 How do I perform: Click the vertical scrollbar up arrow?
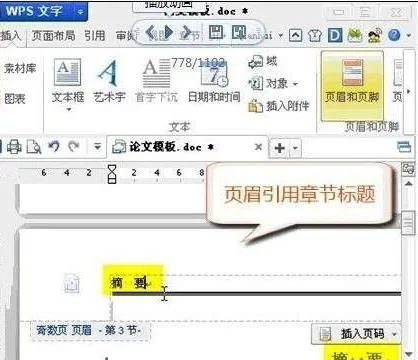click(x=409, y=183)
